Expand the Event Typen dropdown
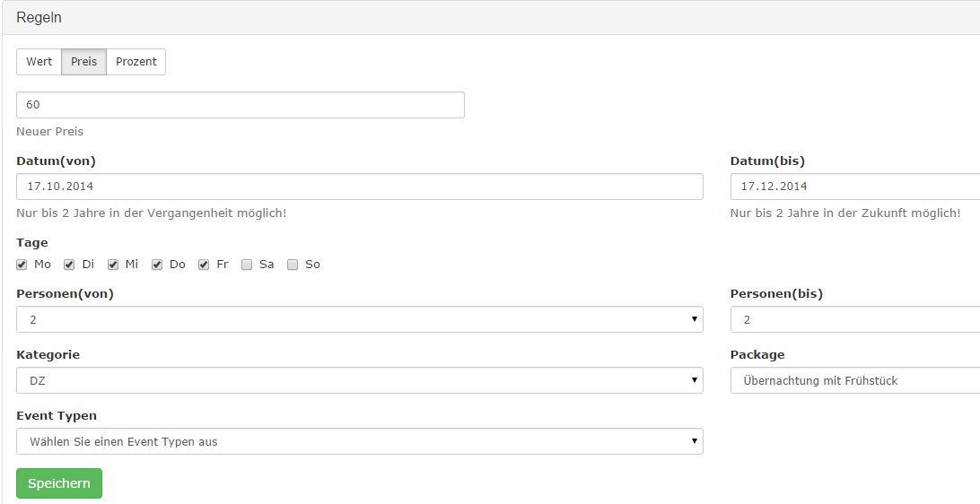Screen dimensions: 980x504 pos(359,441)
